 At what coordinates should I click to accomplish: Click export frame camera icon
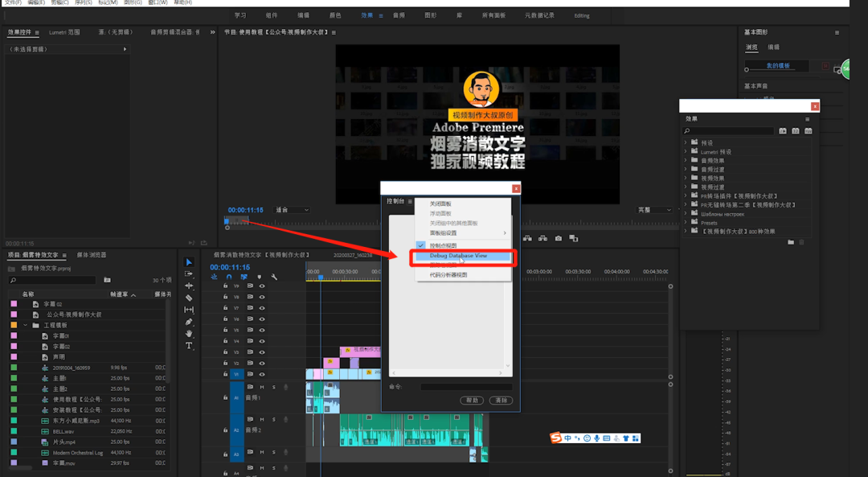[558, 238]
